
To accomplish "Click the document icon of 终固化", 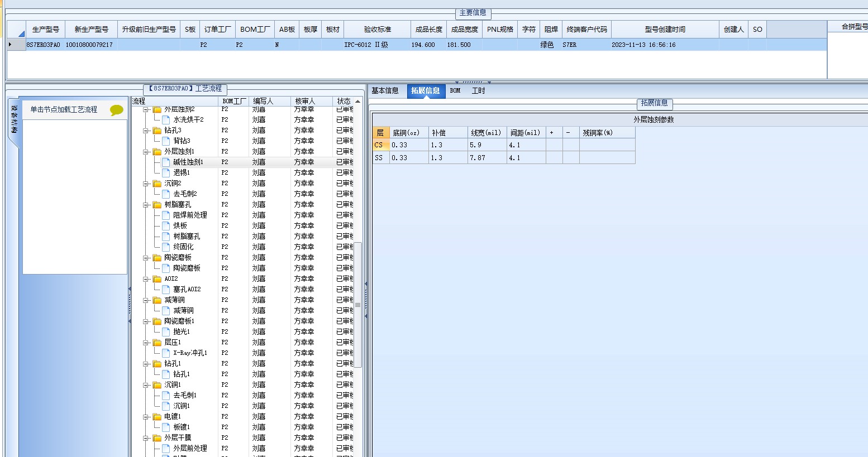I will point(166,247).
